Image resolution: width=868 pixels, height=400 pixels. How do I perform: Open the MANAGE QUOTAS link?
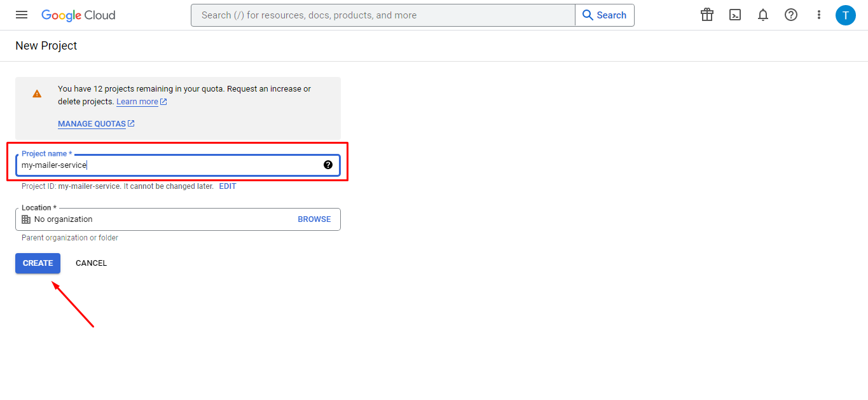(92, 123)
